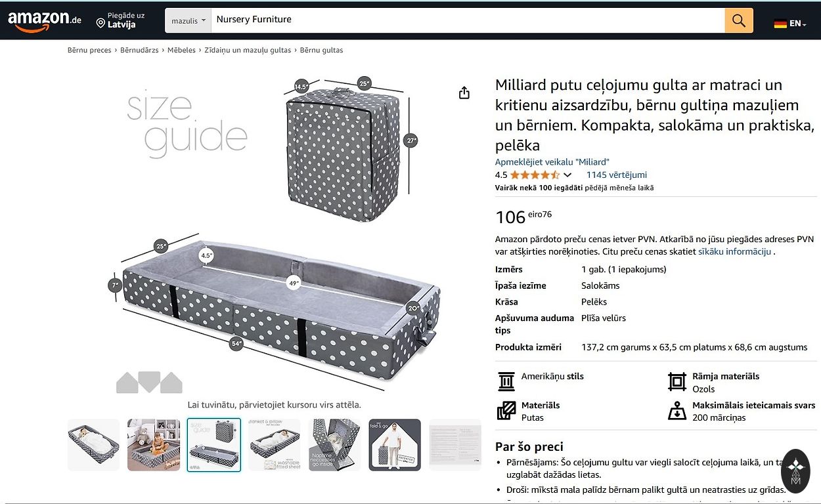
Task: Click the delivery location pin icon
Action: (x=100, y=23)
